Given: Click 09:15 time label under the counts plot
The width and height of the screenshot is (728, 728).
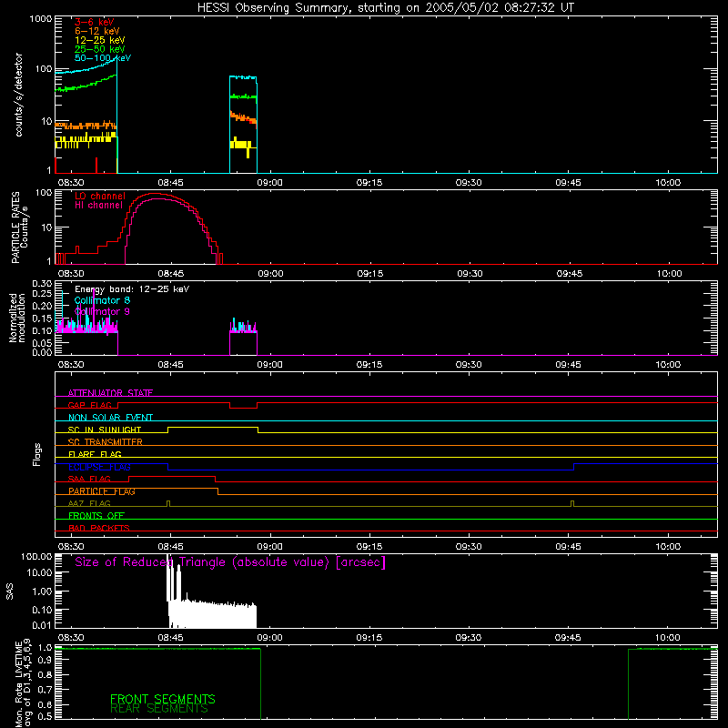Looking at the screenshot, I should pos(369,183).
